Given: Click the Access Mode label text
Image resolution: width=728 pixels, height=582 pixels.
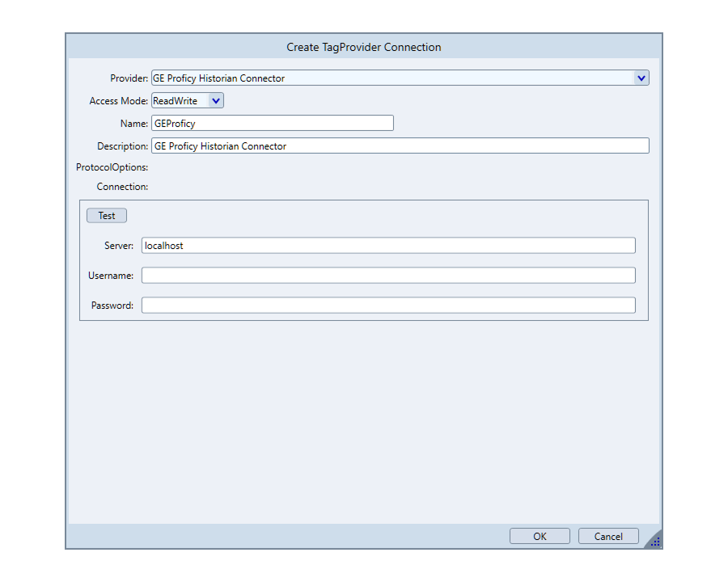Looking at the screenshot, I should coord(119,101).
